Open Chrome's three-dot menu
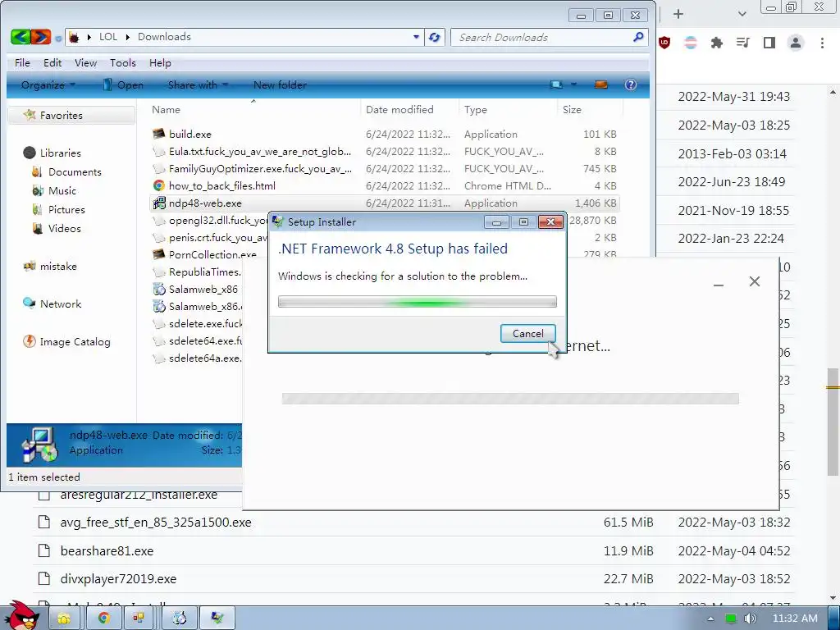 click(822, 43)
